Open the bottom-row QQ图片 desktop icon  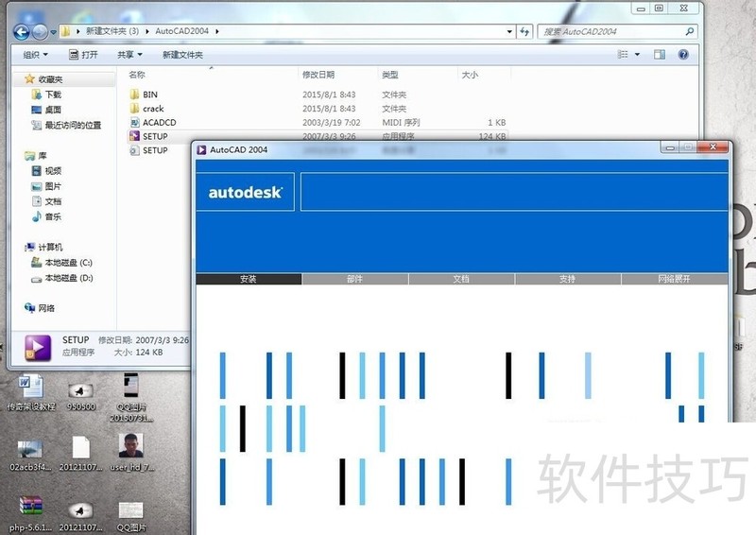131,515
